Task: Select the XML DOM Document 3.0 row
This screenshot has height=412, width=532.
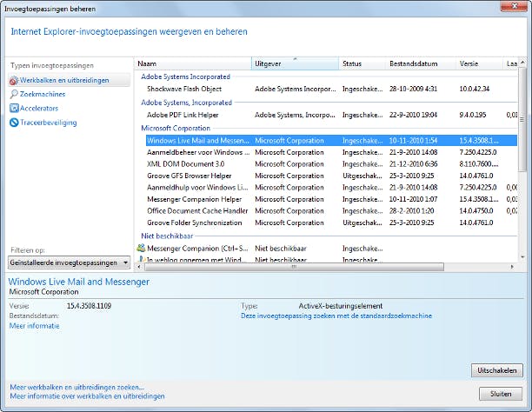Action: [331, 164]
